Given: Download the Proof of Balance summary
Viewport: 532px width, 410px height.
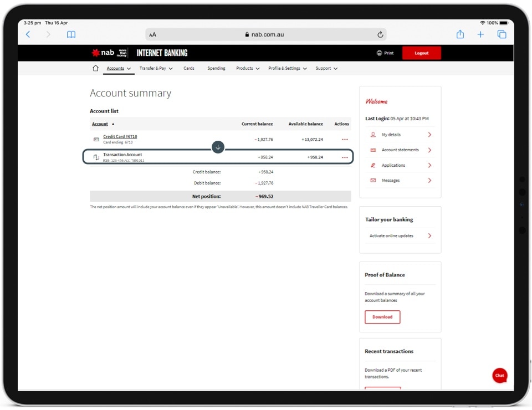Looking at the screenshot, I should point(382,317).
